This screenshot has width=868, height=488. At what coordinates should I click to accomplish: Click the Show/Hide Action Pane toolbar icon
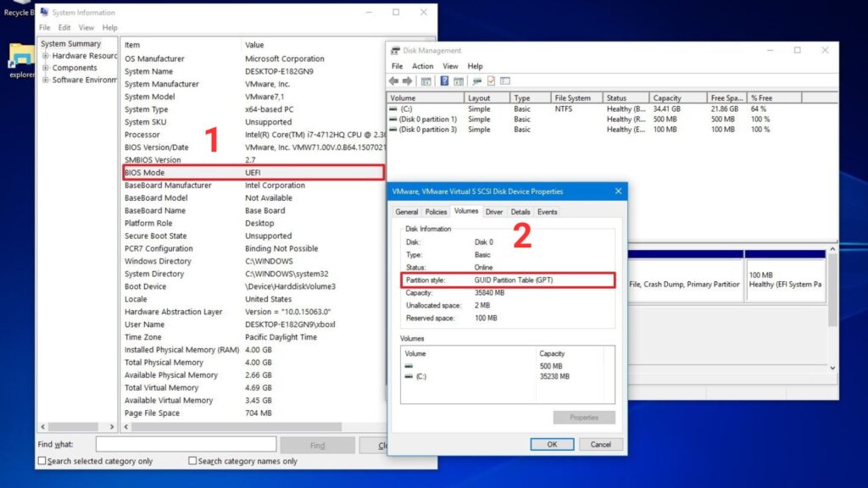click(457, 80)
